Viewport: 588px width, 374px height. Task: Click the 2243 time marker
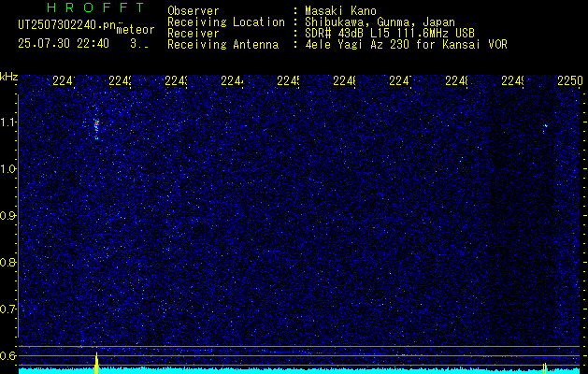click(177, 80)
